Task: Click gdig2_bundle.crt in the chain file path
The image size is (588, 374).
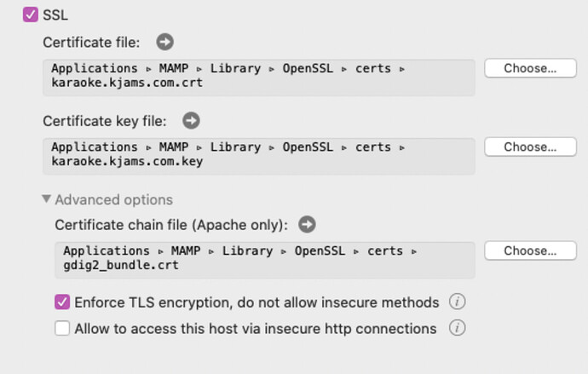Action: [x=120, y=265]
